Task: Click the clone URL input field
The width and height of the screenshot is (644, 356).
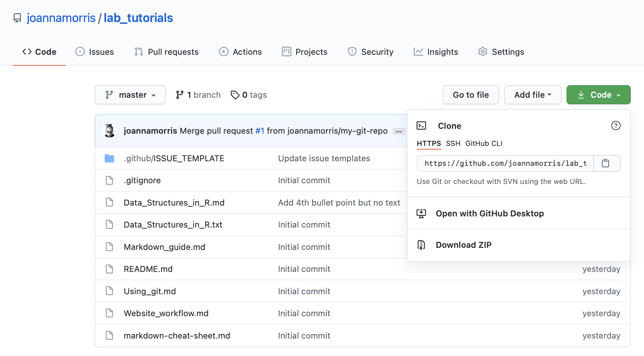Action: coord(505,163)
